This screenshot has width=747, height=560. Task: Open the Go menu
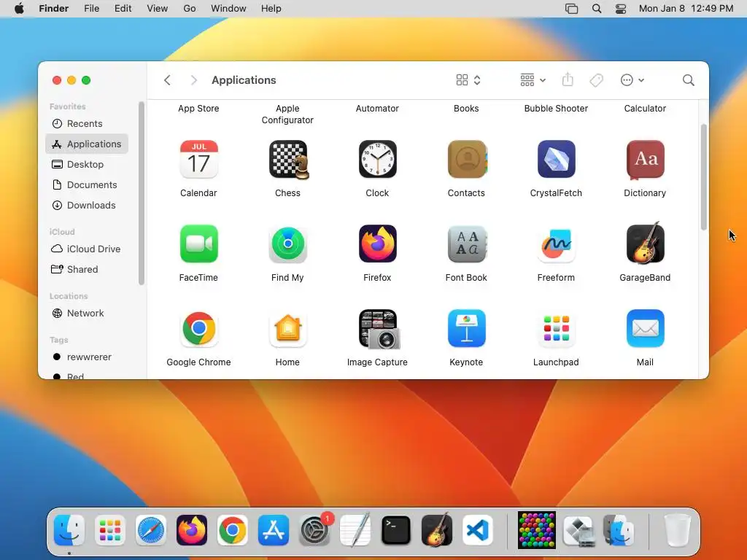pyautogui.click(x=190, y=9)
